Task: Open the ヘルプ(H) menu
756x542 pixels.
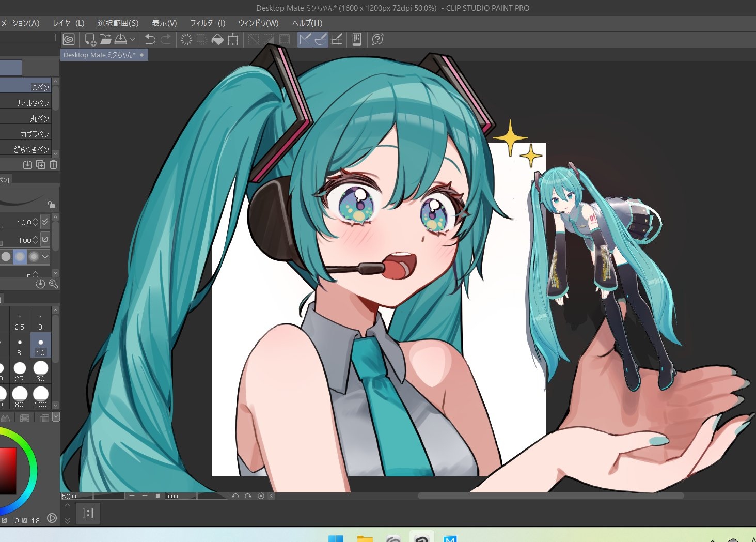Action: (x=307, y=23)
